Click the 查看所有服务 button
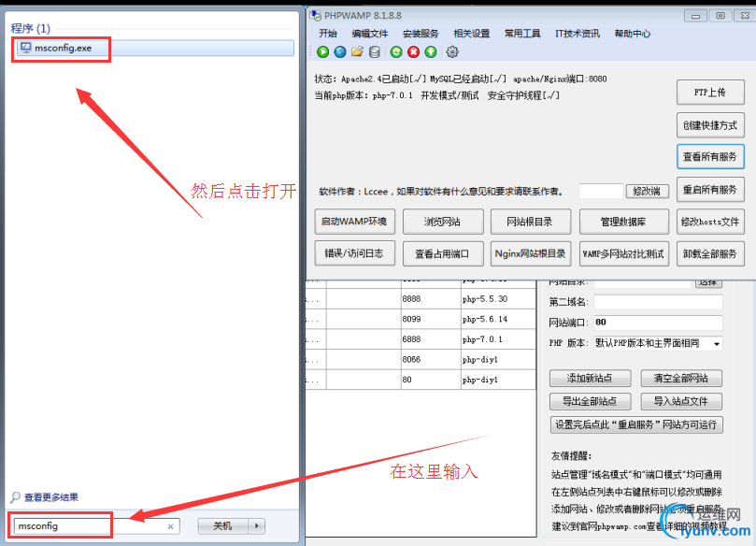756x546 pixels. coord(710,156)
